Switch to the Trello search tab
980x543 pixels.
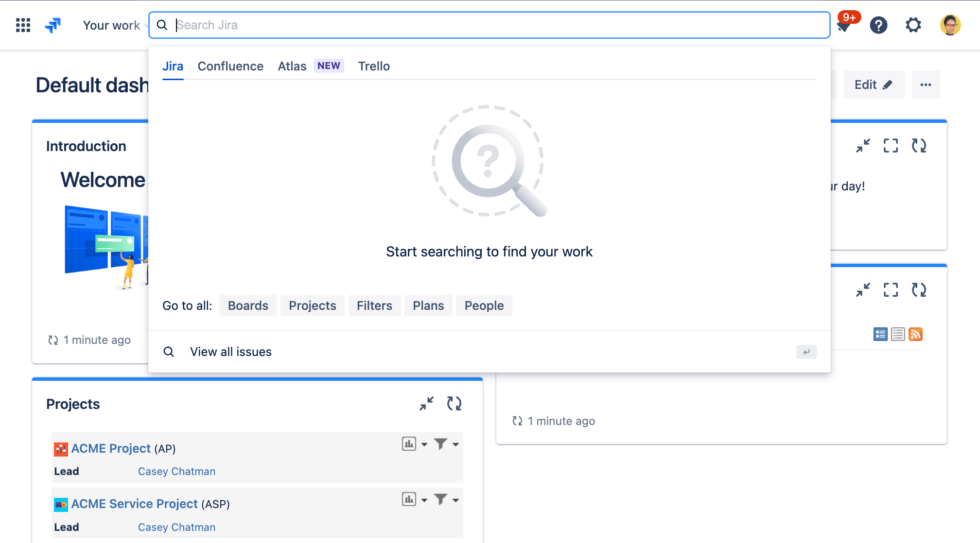point(373,66)
